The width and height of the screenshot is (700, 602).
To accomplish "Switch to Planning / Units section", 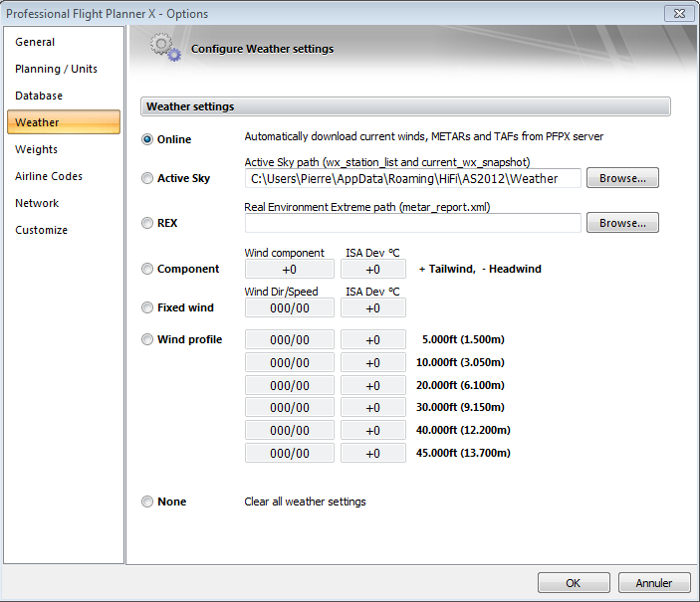I will coord(56,70).
